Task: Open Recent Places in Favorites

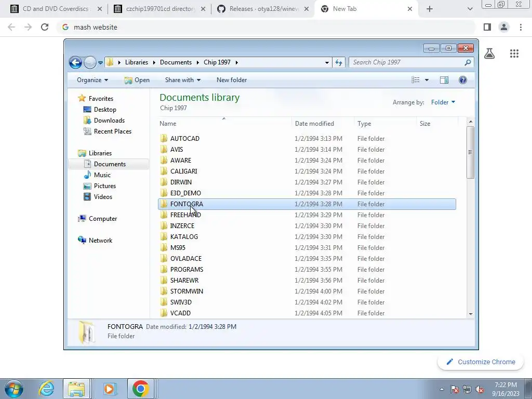Action: click(x=113, y=131)
